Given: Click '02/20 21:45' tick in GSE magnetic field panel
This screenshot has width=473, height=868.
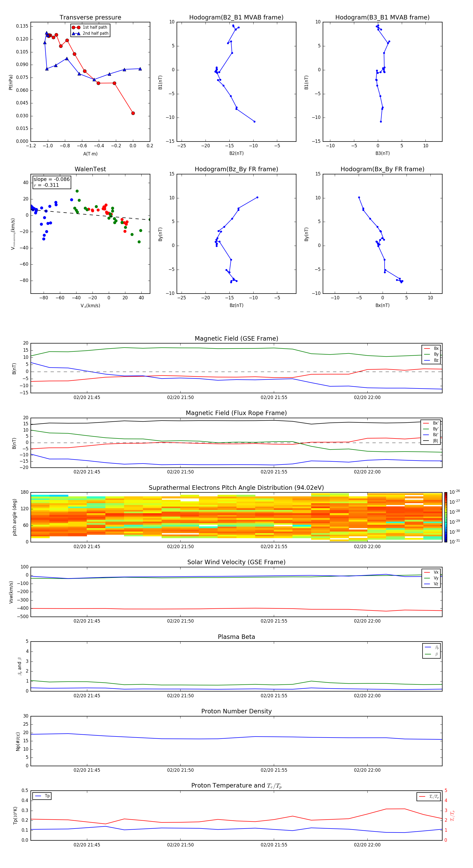Looking at the screenshot, I should tap(87, 398).
